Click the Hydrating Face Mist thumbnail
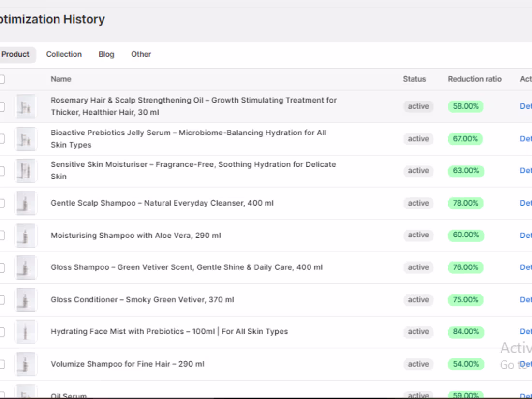Screen dimensions: 532x399 click(x=26, y=331)
